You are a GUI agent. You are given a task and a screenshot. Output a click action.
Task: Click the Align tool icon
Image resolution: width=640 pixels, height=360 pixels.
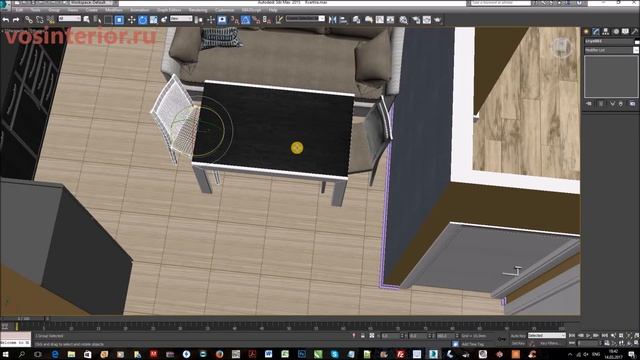(x=343, y=20)
